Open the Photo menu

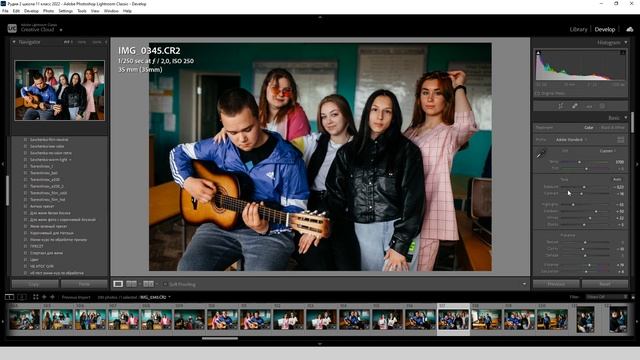pos(49,11)
